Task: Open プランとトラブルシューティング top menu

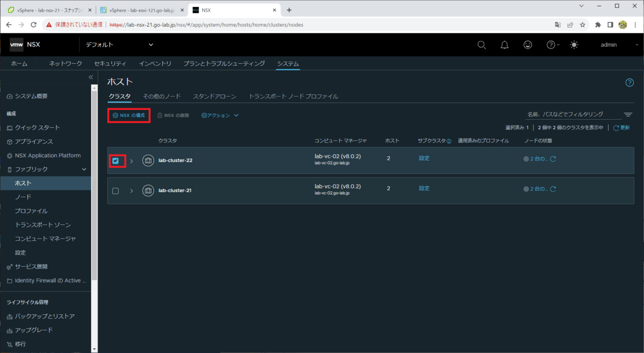Action: 224,63
